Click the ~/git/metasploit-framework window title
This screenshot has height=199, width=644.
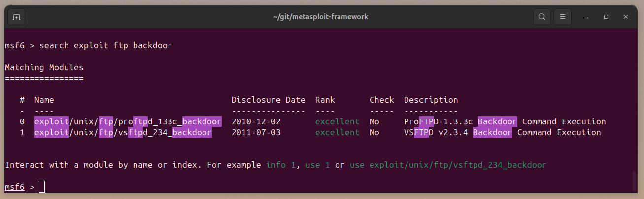pos(321,17)
